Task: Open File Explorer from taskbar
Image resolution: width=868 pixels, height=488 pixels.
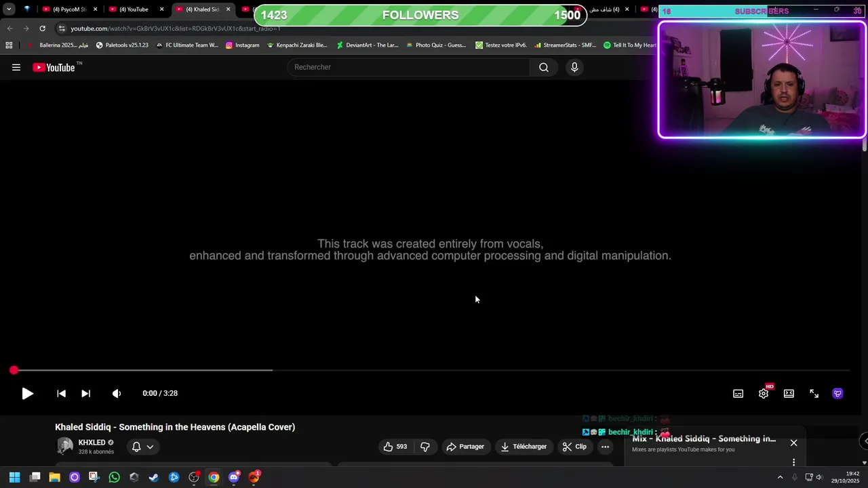Action: (55, 477)
